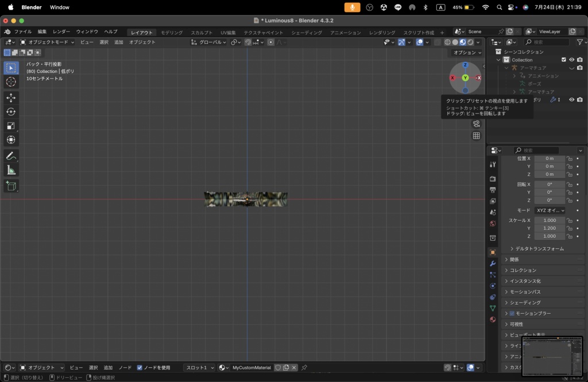Switch to the モデリング workspace tab
The width and height of the screenshot is (588, 382).
[x=172, y=33]
